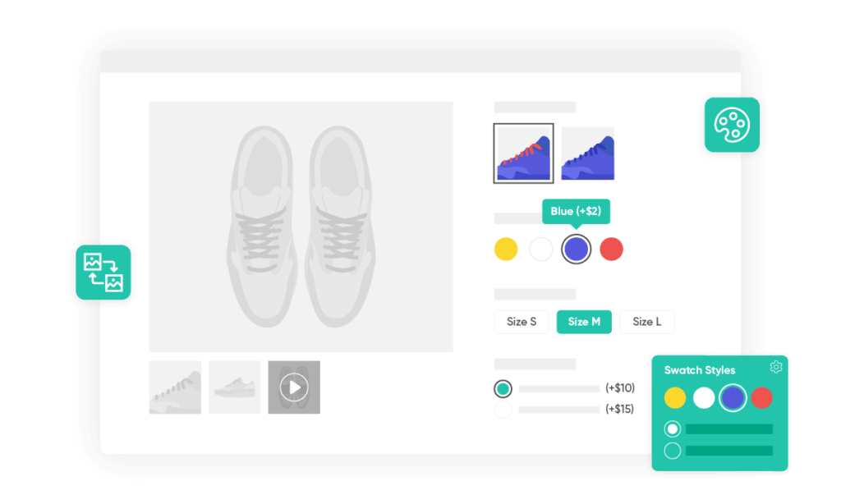Choose white swatch in Swatch Styles panel
This screenshot has width=841, height=504.
704,398
